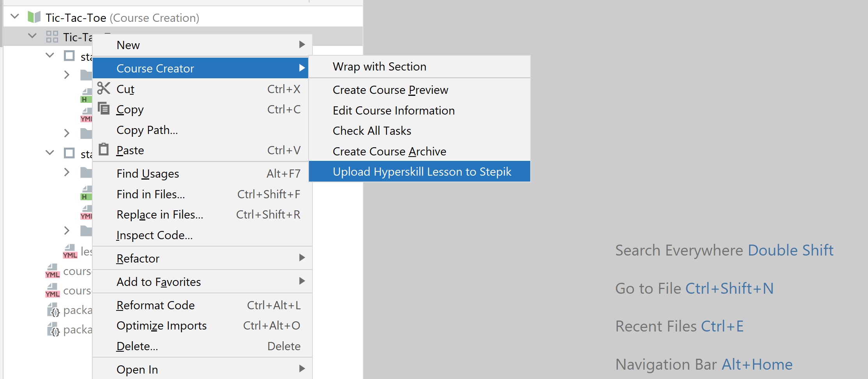Click the Double Shift search shortcut link
Screen dimensions: 868x379
click(790, 250)
